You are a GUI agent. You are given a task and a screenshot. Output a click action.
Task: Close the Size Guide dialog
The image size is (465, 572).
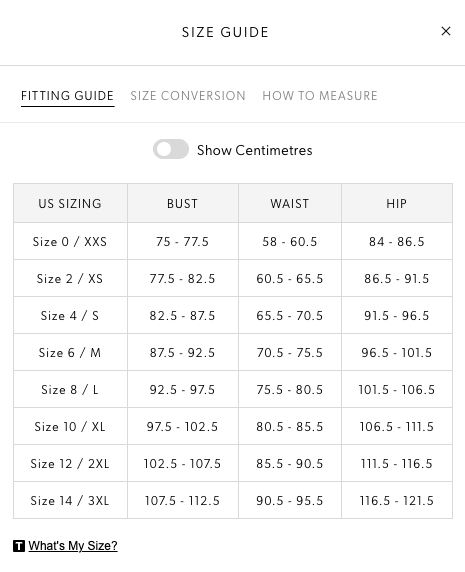coord(446,31)
